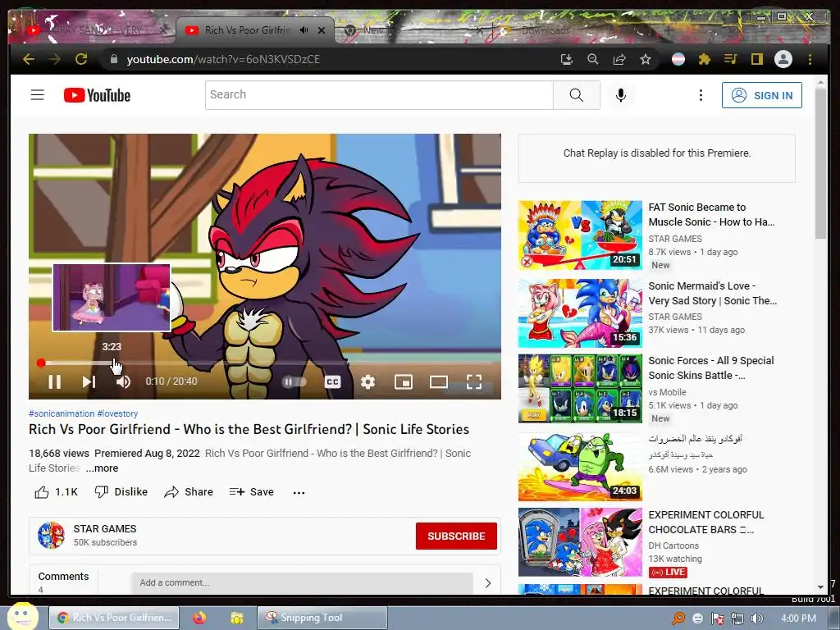Open file explorer taskbar icon
Viewport: 840px width, 630px height.
237,618
